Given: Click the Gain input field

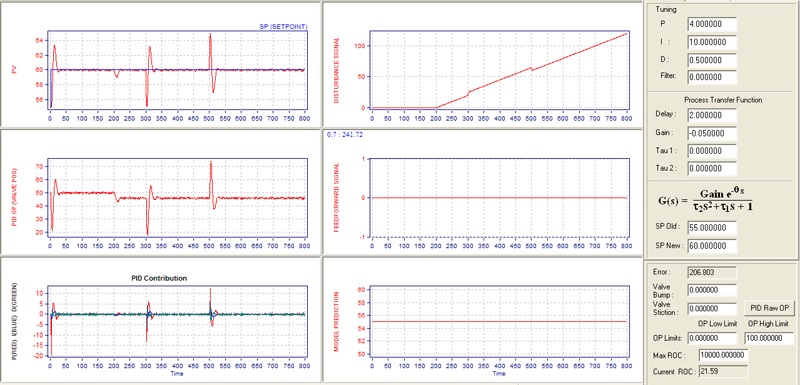Looking at the screenshot, I should (x=712, y=133).
